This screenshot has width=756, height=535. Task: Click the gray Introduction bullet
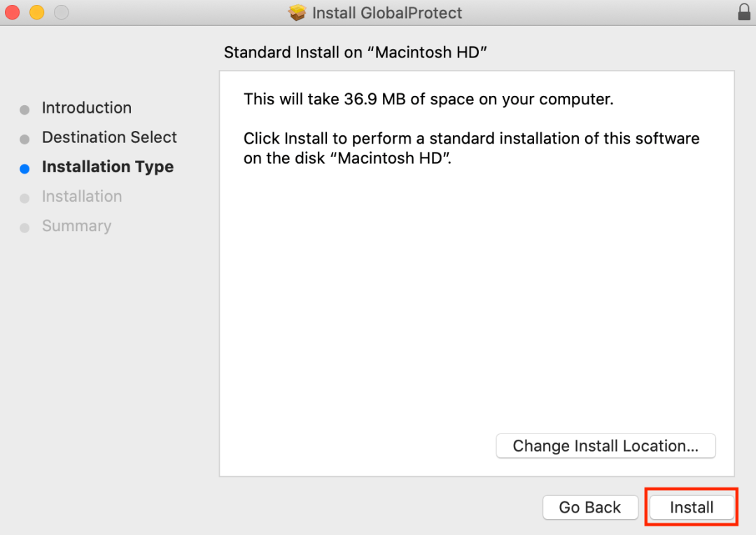[24, 110]
